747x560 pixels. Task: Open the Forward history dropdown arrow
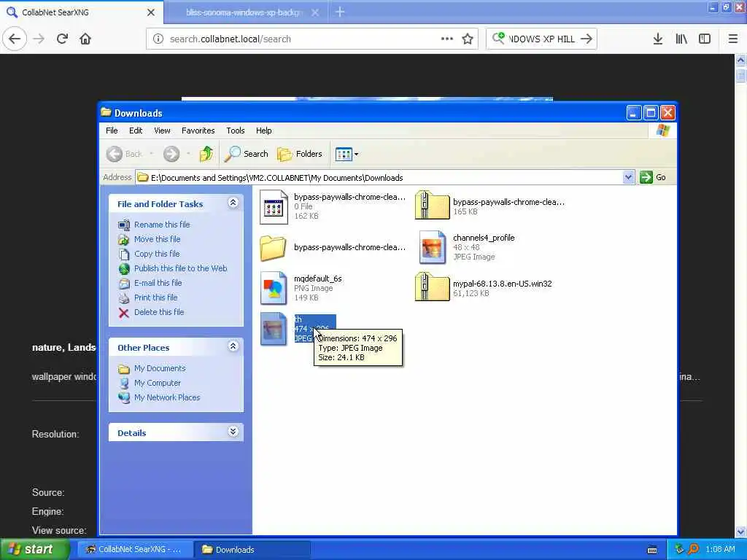coord(189,154)
